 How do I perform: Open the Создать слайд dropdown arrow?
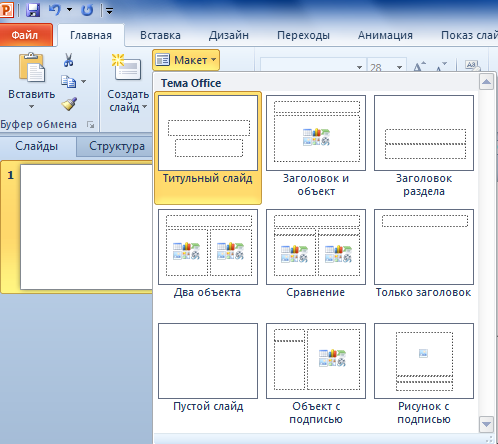pos(145,107)
